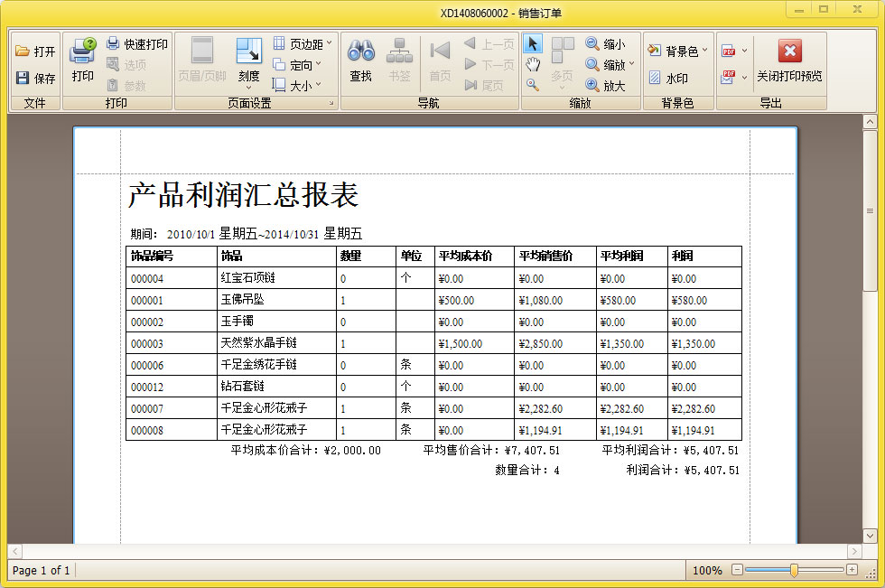Jump to 尾页 last page
885x588 pixels.
(484, 85)
